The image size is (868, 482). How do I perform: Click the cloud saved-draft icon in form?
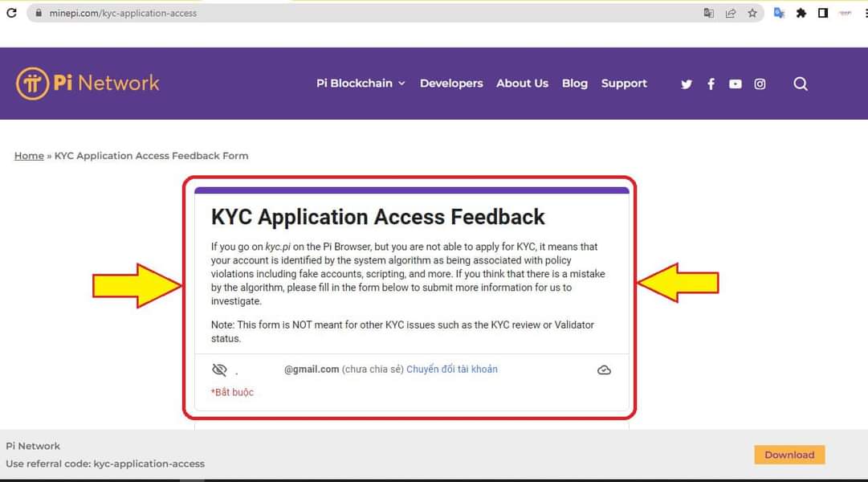point(604,370)
